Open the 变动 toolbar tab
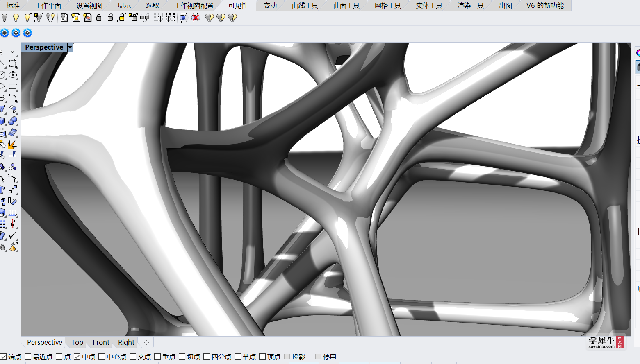Image resolution: width=640 pixels, height=364 pixels. click(x=270, y=5)
